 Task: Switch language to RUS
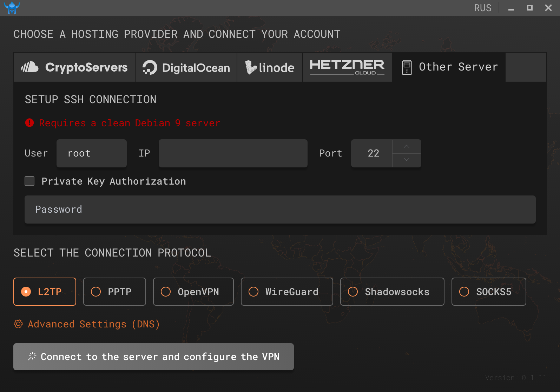tap(482, 8)
